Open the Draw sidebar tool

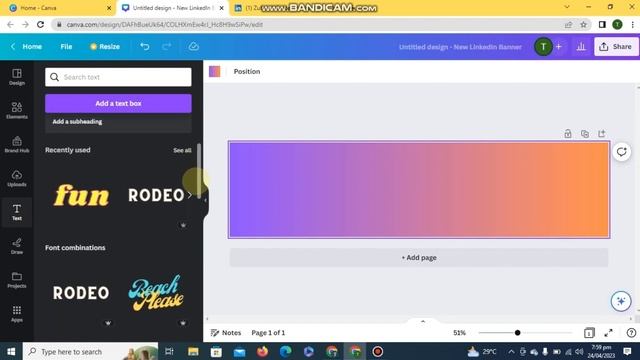pos(17,246)
